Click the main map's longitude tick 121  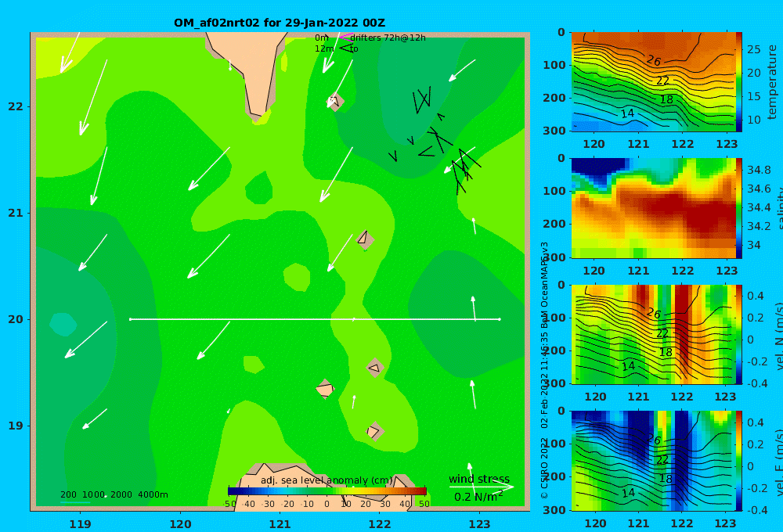point(280,524)
